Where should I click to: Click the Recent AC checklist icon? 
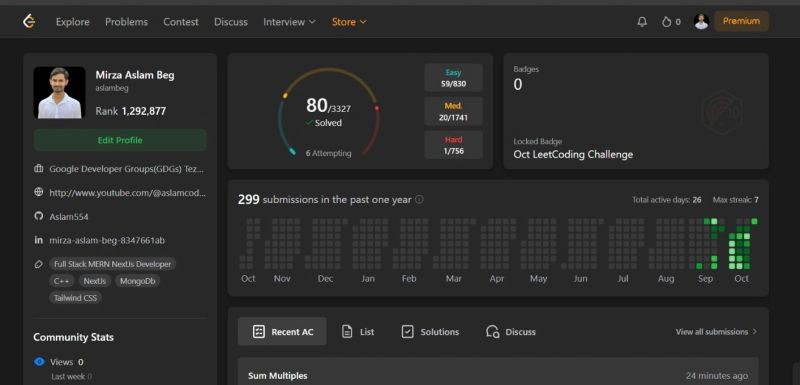259,331
